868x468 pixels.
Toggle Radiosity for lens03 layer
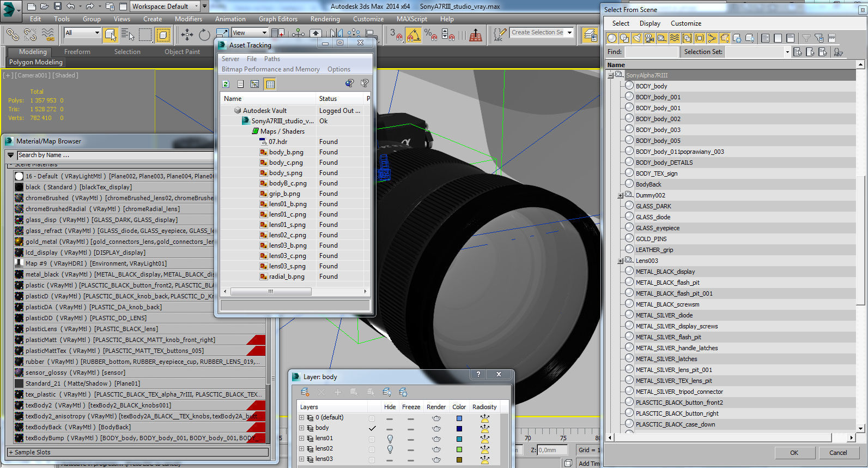(484, 459)
